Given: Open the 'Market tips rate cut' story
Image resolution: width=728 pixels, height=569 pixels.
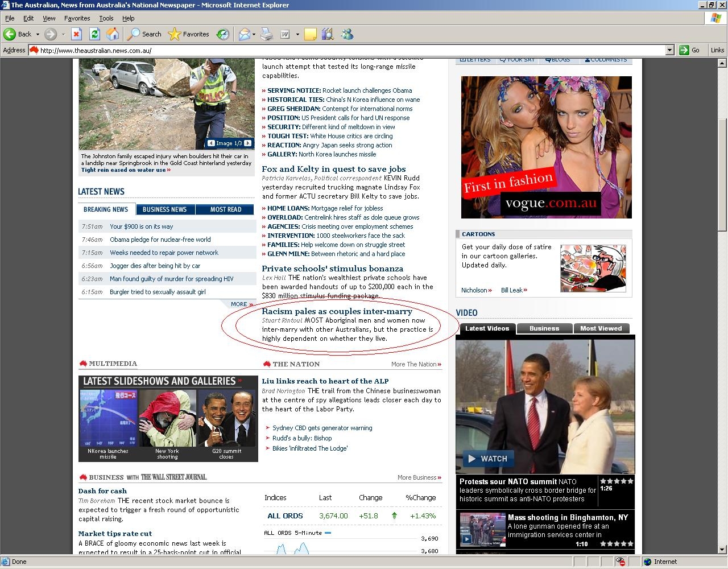Looking at the screenshot, I should (115, 534).
